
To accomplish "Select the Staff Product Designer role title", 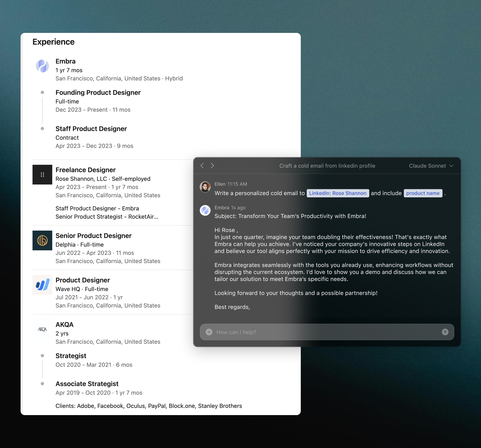I will (91, 129).
